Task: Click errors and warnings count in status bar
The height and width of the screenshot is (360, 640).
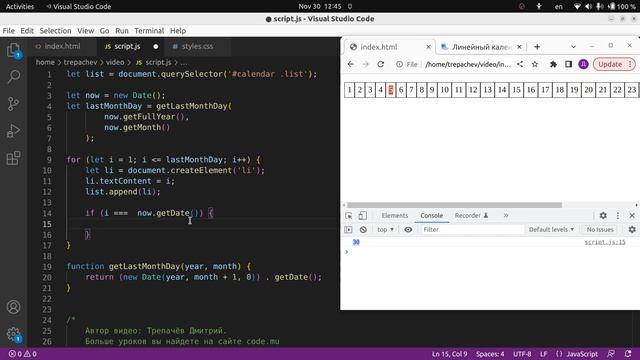Action: (x=23, y=354)
